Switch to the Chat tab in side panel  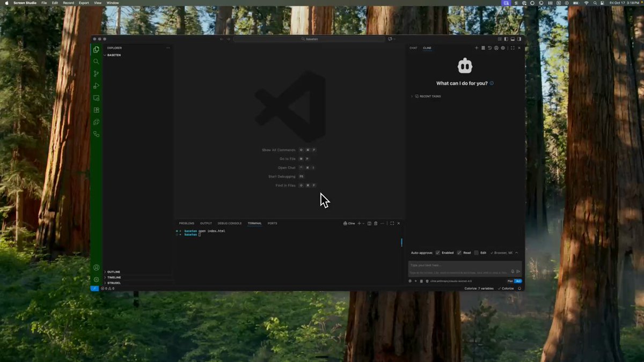413,48
